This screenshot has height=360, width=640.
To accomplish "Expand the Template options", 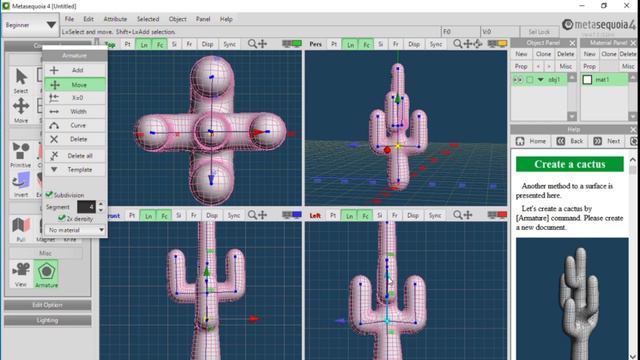I will click(75, 169).
